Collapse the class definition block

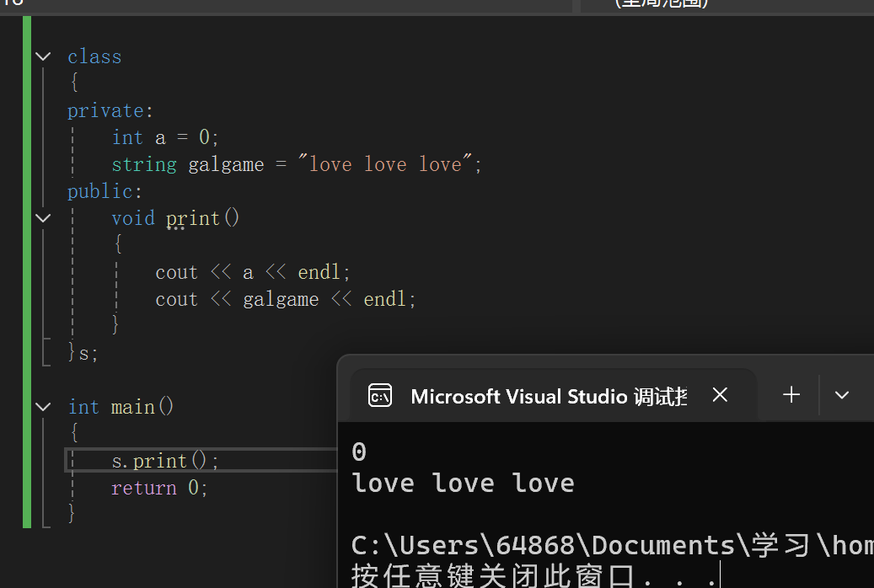click(x=43, y=56)
